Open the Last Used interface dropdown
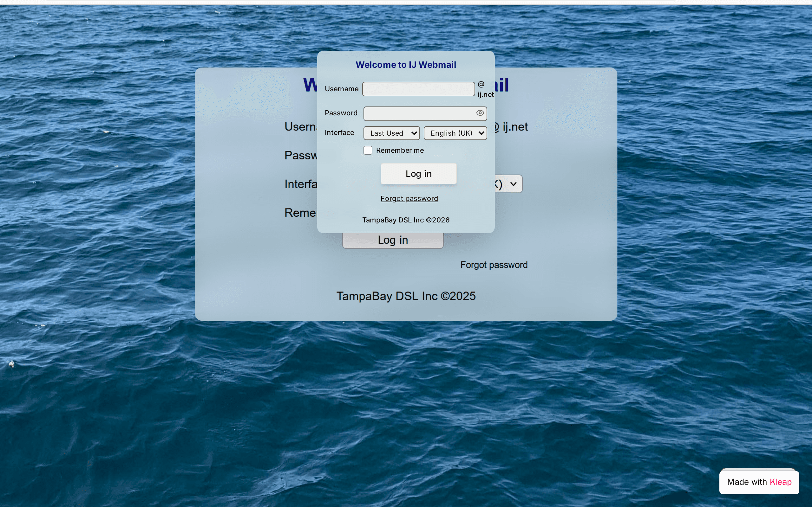The image size is (812, 507). [392, 133]
